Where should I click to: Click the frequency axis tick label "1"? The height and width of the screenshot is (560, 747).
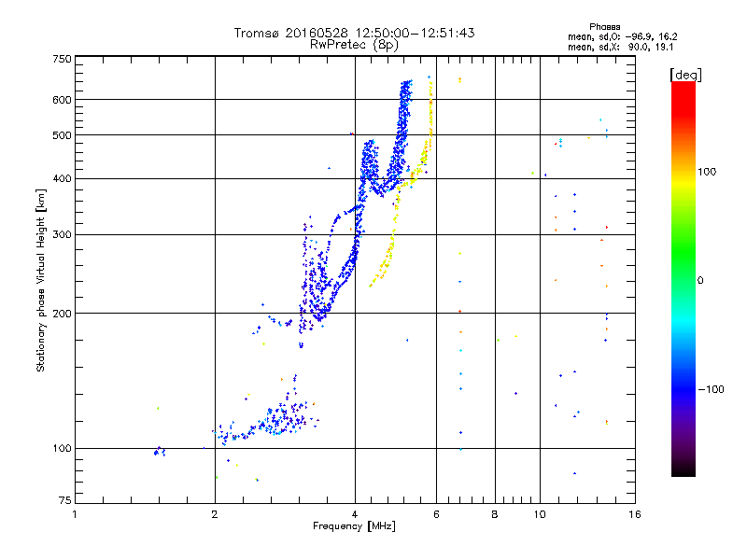(75, 514)
